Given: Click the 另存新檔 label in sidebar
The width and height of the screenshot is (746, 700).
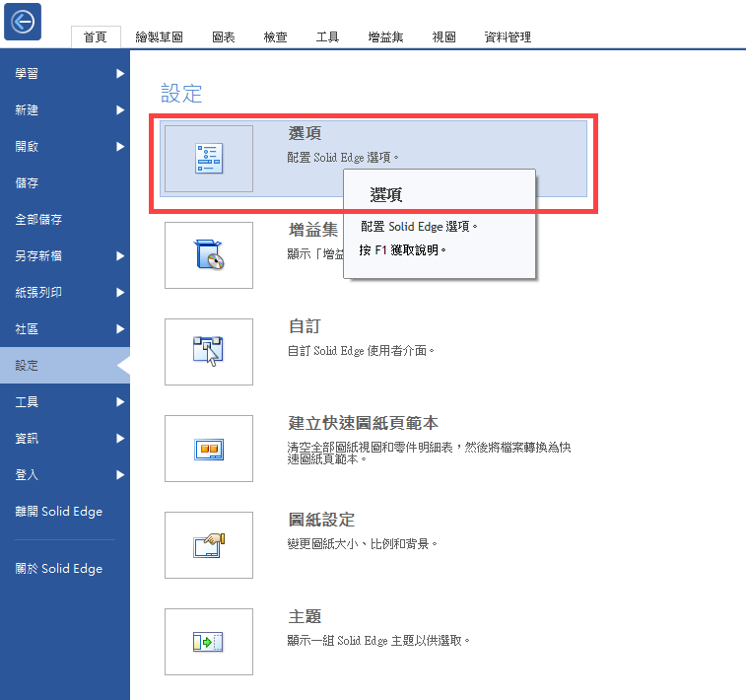Looking at the screenshot, I should tap(38, 256).
